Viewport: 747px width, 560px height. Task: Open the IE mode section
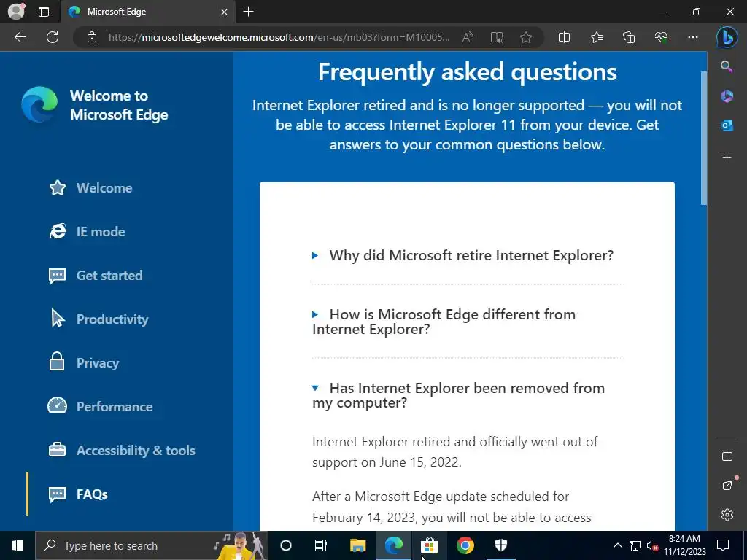click(x=87, y=232)
